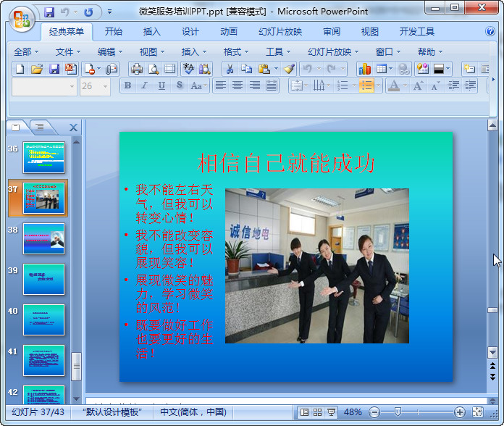504x426 pixels.
Task: Activate the Format Painter brush
Action: 289,69
